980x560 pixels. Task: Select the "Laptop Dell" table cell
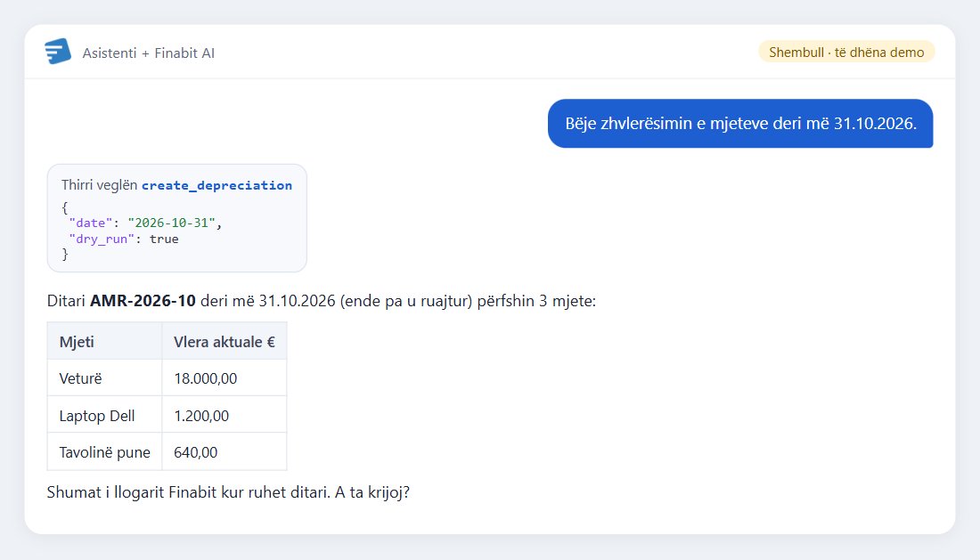(104, 415)
